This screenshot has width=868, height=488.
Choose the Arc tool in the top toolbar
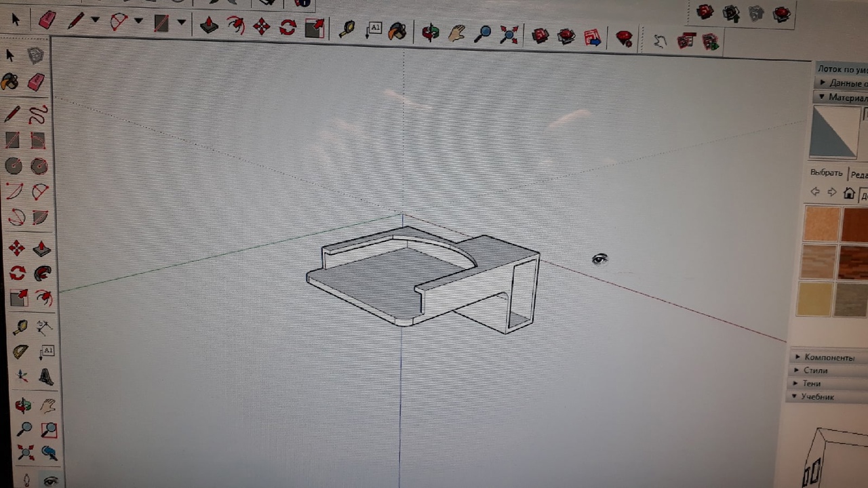point(119,22)
